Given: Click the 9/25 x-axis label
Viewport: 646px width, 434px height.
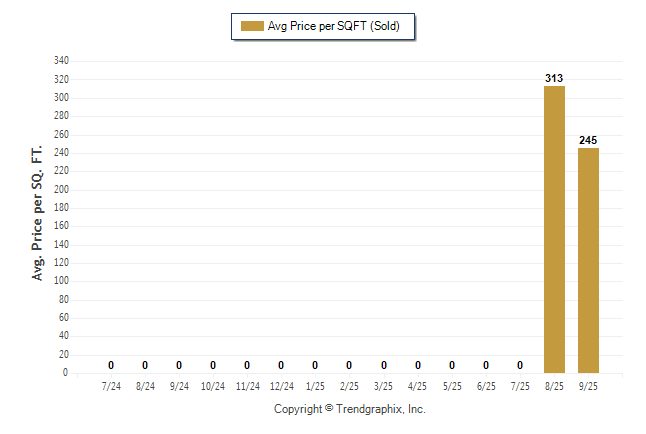Looking at the screenshot, I should click(588, 386).
